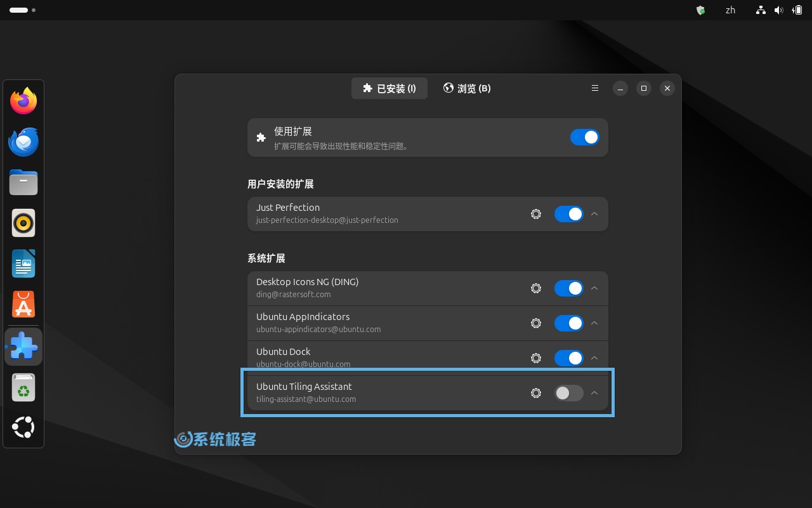Click the Activities workspace indicator pill
Image resolution: width=812 pixels, height=508 pixels.
(x=18, y=10)
